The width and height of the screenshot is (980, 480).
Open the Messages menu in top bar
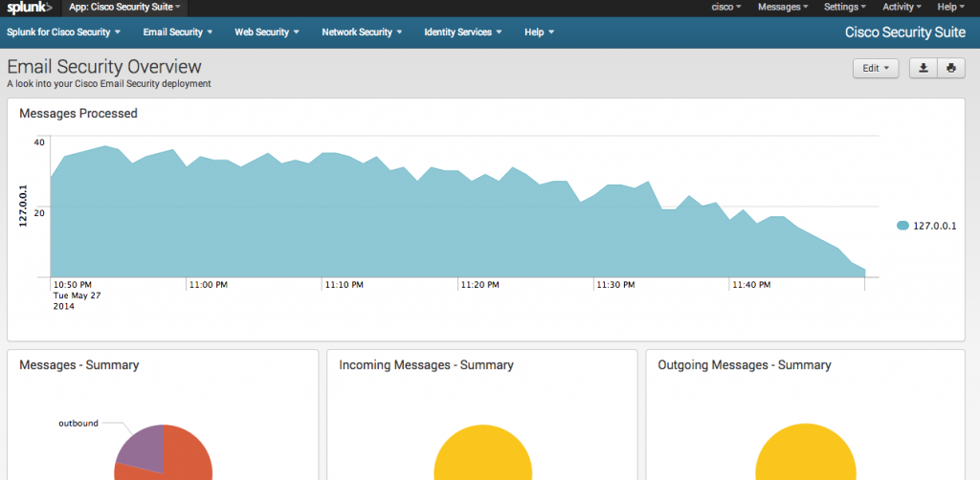click(783, 8)
